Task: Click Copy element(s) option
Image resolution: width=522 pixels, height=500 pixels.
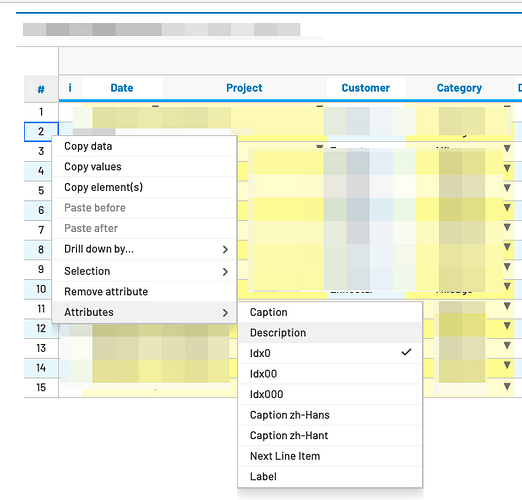Action: pos(144,187)
